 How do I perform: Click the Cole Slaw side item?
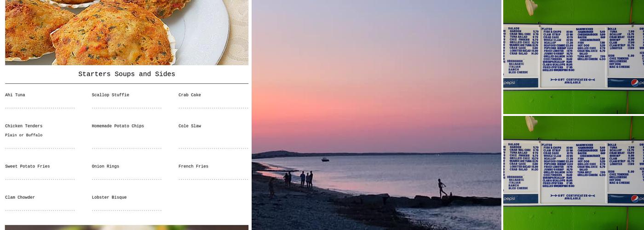click(x=190, y=126)
